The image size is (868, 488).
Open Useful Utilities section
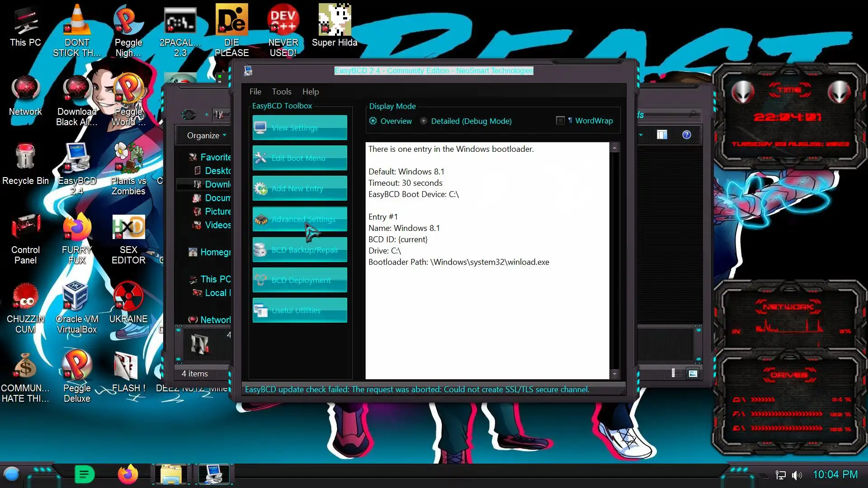(300, 310)
